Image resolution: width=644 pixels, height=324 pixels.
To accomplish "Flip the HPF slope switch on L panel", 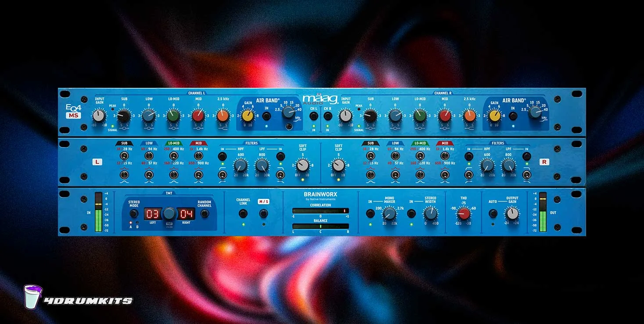I will point(222,176).
